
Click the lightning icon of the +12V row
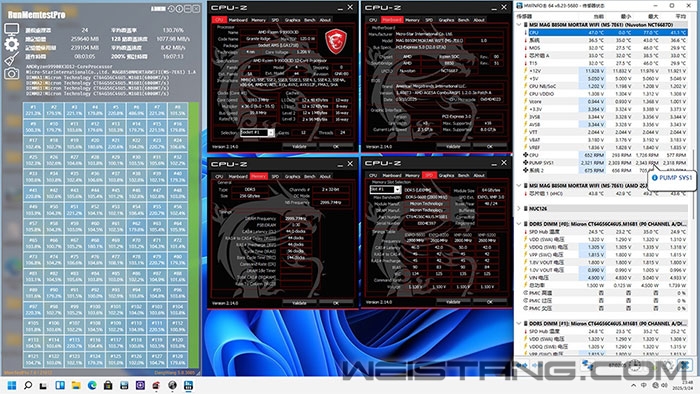click(525, 71)
